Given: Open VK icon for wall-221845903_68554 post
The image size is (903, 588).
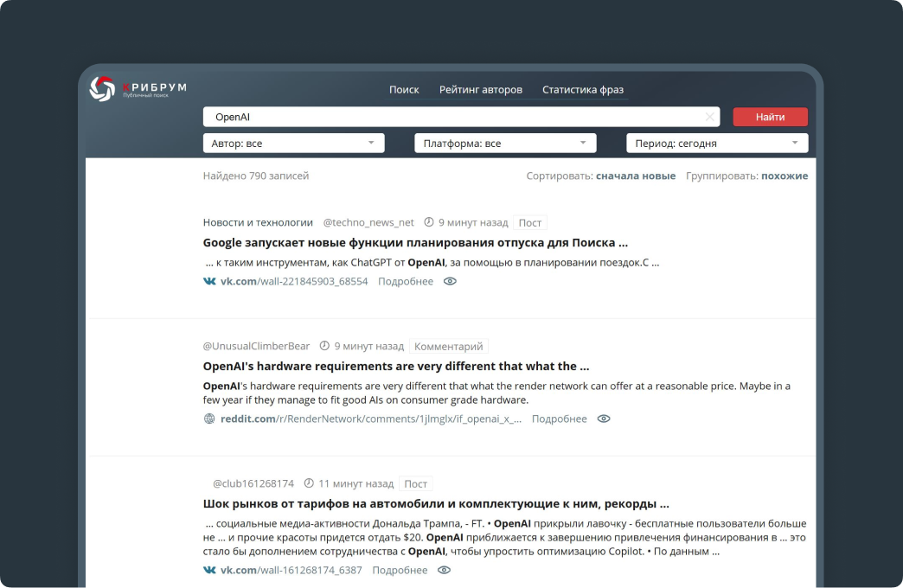Looking at the screenshot, I should point(209,281).
